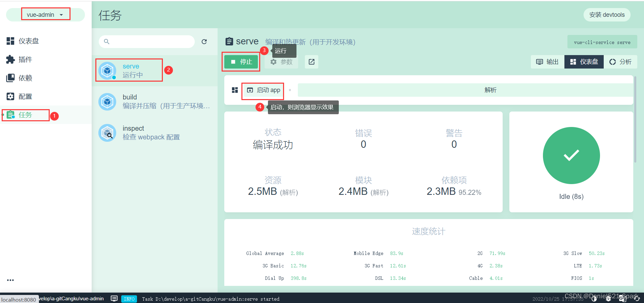Open the 配置 configuration page
This screenshot has width=644, height=303.
(x=46, y=96)
